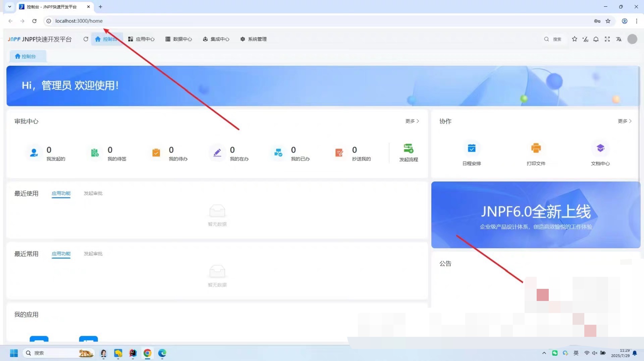This screenshot has width=644, height=361.
Task: Click the site information icon in the address bar
Action: point(49,21)
